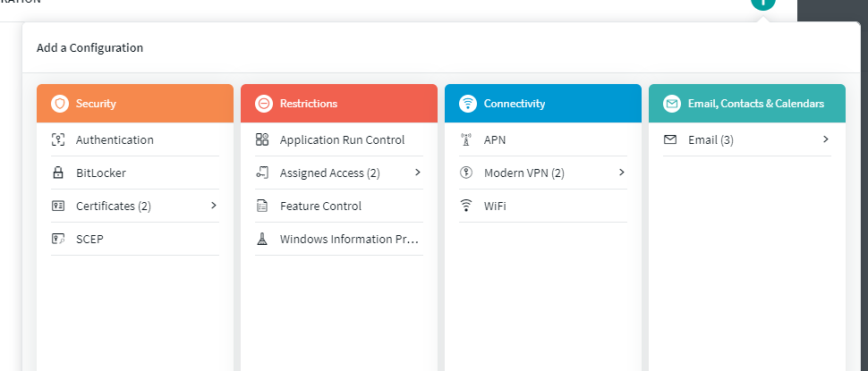Click the Feature Control list icon
The width and height of the screenshot is (868, 371).
pyautogui.click(x=262, y=206)
